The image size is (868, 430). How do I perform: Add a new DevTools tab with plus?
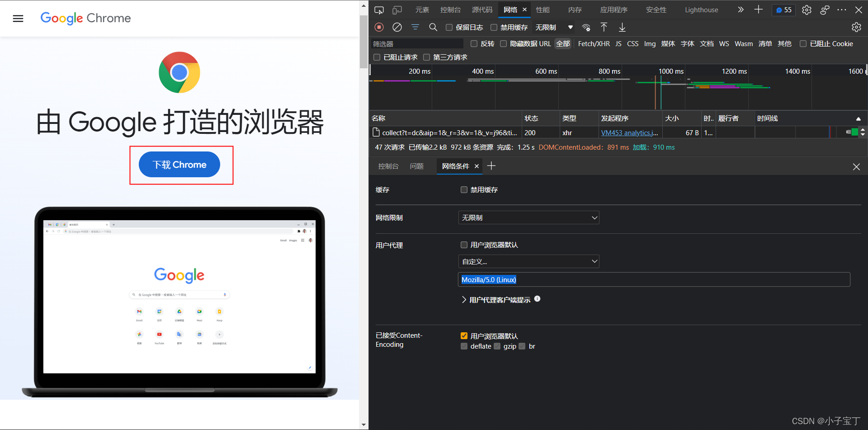pyautogui.click(x=759, y=9)
